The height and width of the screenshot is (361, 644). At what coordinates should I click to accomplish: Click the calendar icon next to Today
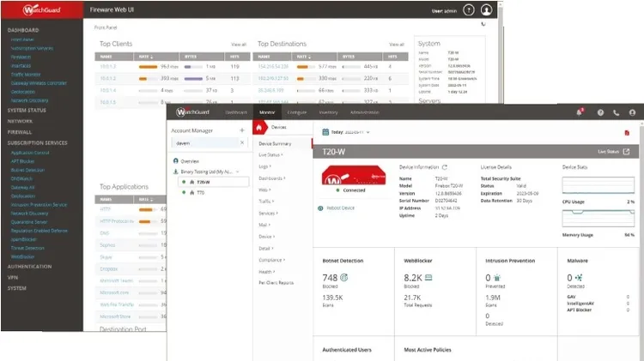[x=325, y=132]
